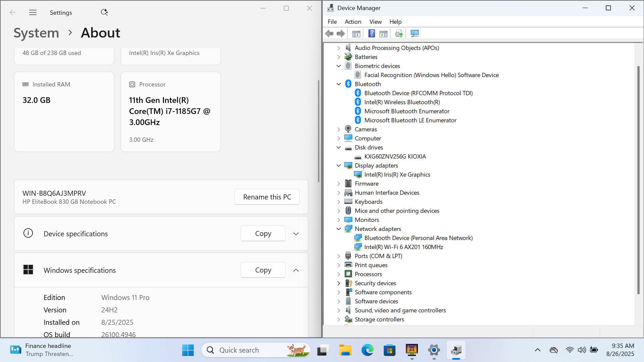Collapse the Windows specifications section chevron
This screenshot has width=644, height=362.
296,270
